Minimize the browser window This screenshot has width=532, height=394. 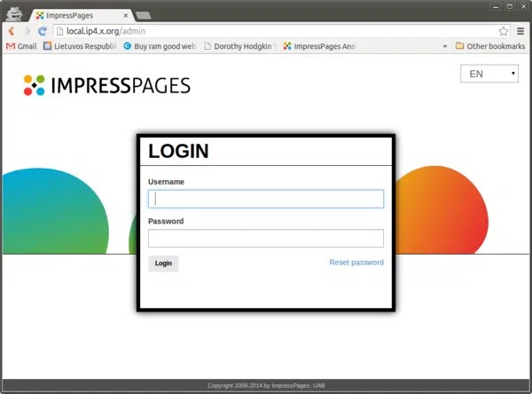(496, 6)
